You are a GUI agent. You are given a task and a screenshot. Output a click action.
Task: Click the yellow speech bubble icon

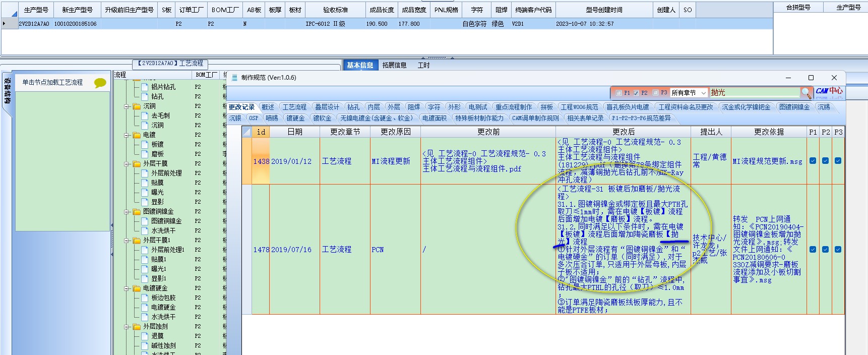[100, 83]
